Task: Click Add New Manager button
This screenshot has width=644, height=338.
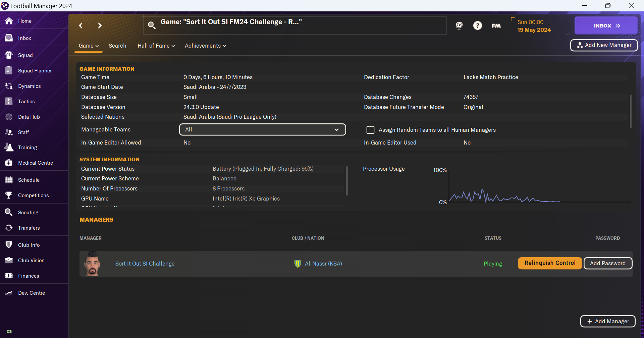Action: [x=604, y=45]
